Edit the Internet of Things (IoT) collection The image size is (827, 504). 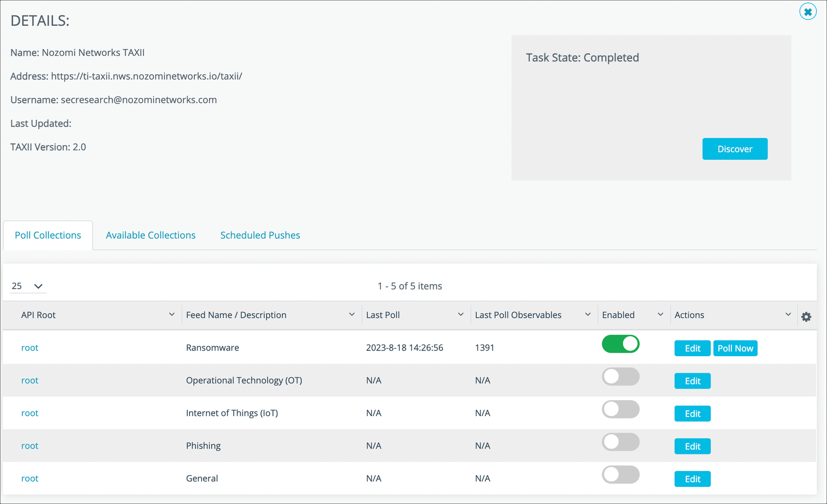[x=693, y=414]
